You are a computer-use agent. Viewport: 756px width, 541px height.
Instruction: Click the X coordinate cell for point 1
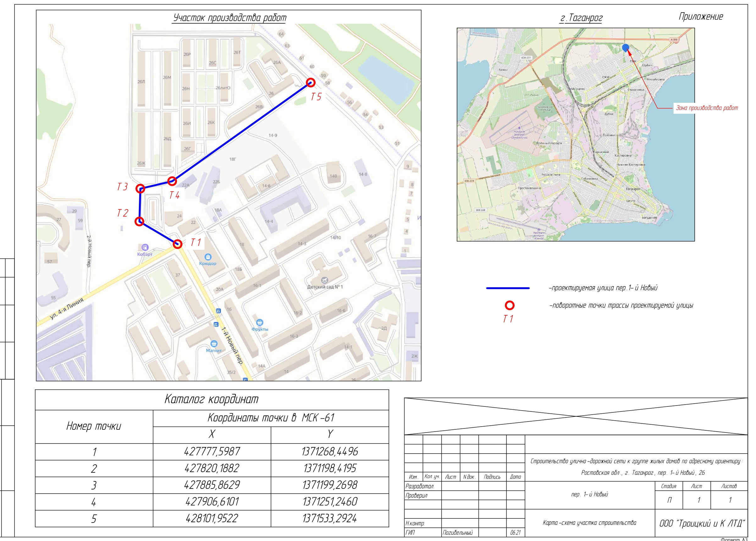point(212,452)
